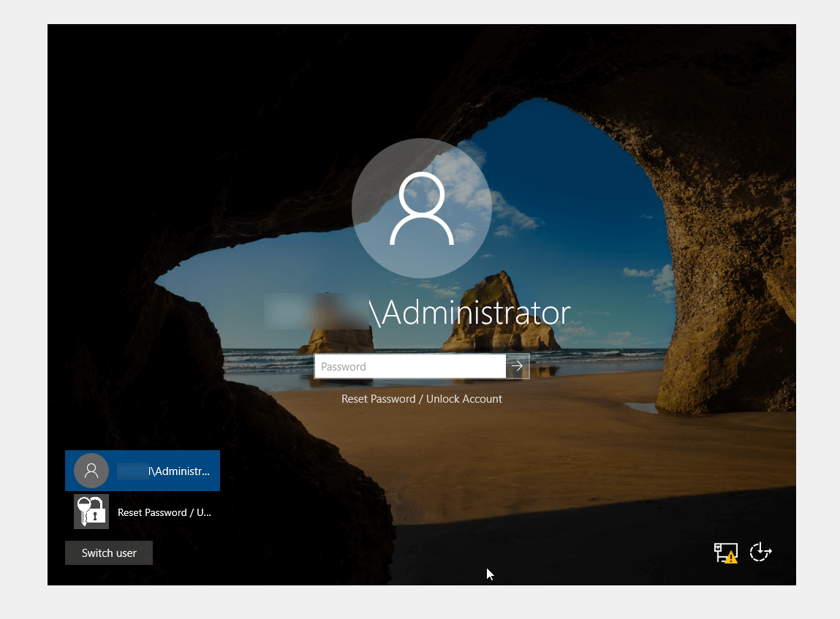The height and width of the screenshot is (619, 840).
Task: Click the large user profile picture
Action: 422,208
